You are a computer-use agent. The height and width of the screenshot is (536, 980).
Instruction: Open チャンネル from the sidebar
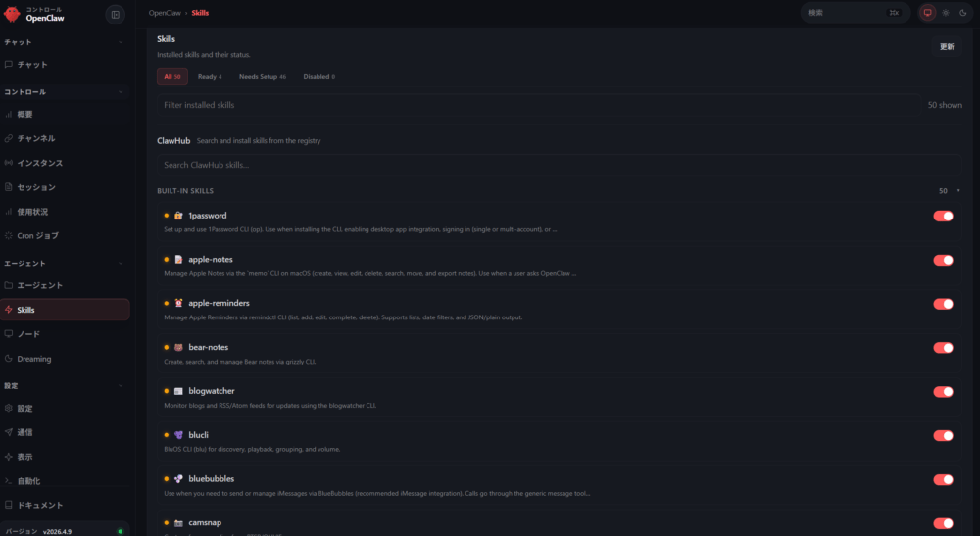[36, 138]
